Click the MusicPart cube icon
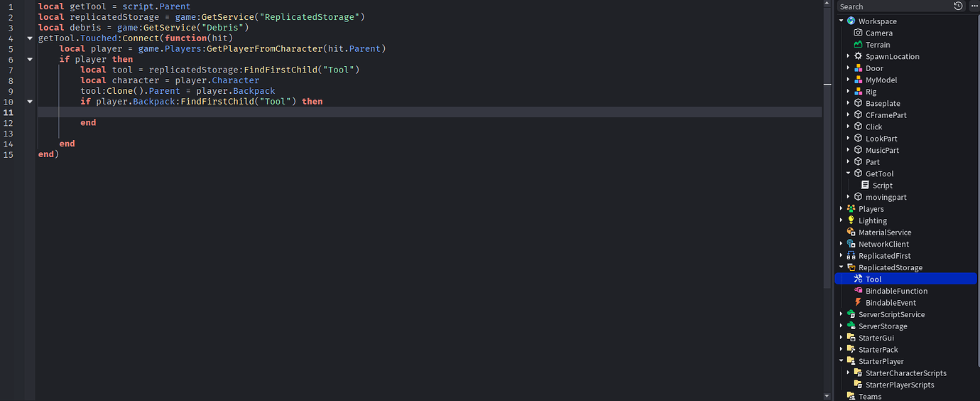The image size is (980, 401). click(x=858, y=150)
